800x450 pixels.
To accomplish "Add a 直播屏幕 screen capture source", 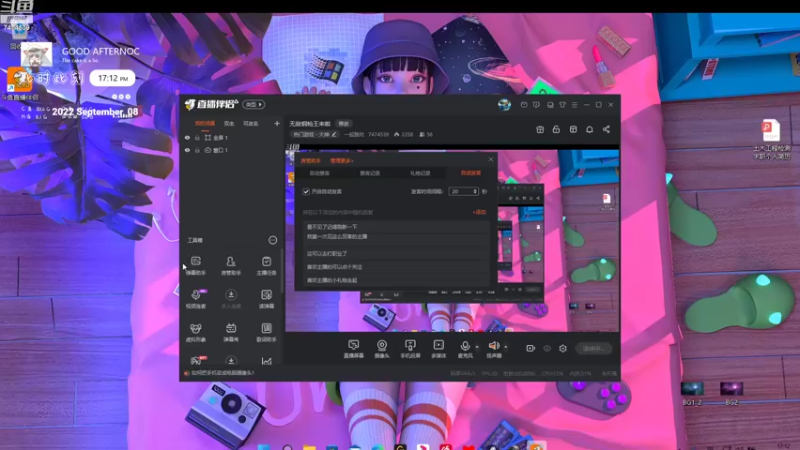I will pos(353,349).
